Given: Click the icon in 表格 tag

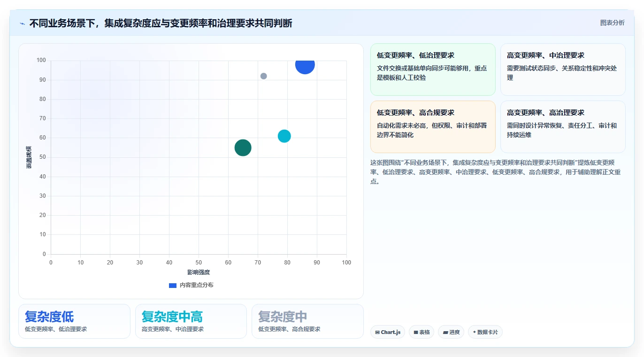Looking at the screenshot, I should point(416,332).
